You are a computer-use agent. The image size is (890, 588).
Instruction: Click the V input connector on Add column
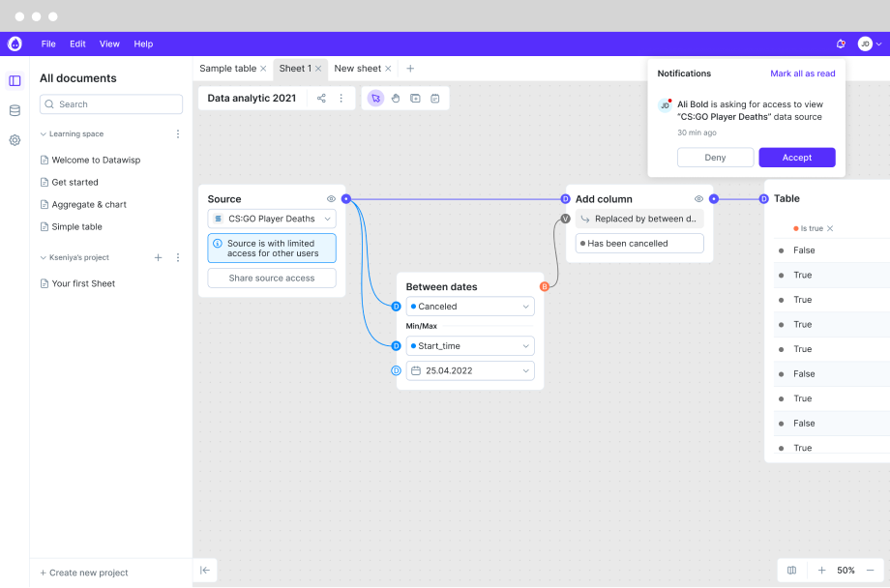click(x=565, y=219)
